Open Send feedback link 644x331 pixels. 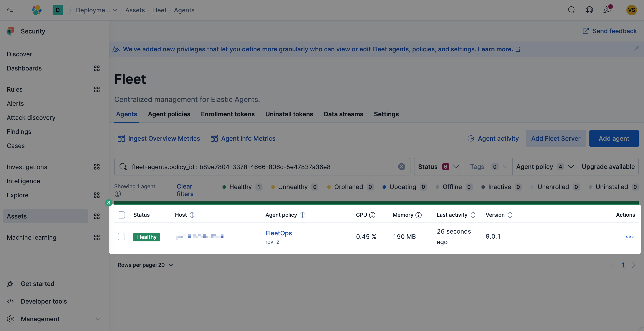pos(610,31)
